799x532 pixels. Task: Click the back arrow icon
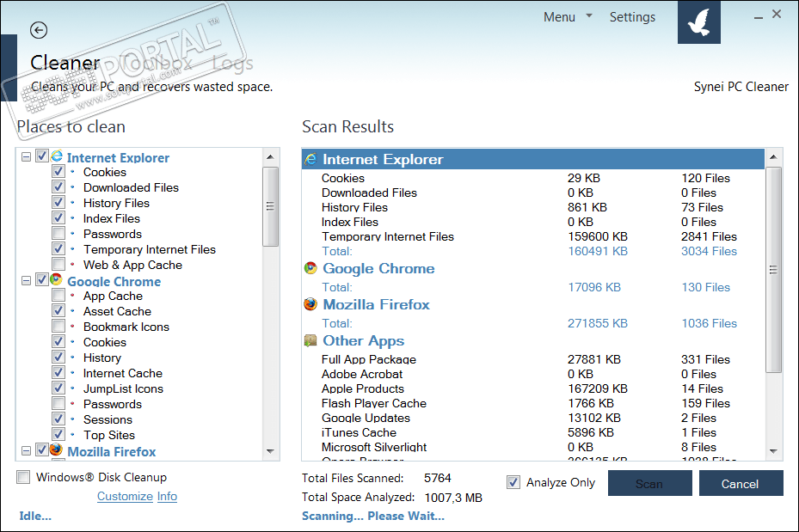coord(39,31)
